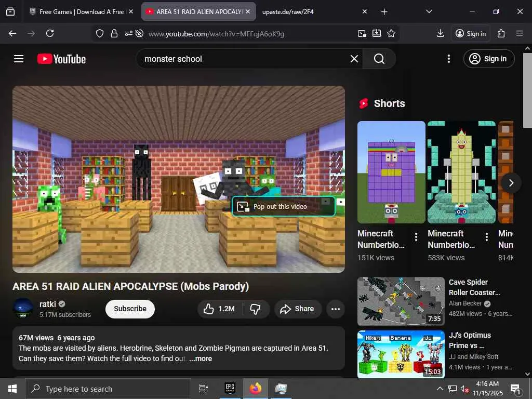The image size is (532, 399).
Task: Clear the monster school search text
Action: [354, 59]
